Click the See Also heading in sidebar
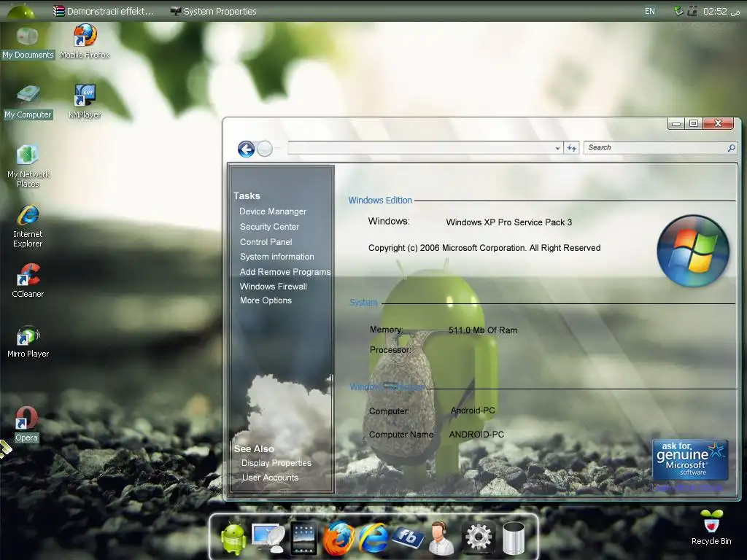Screen dimensions: 747x560 [x=254, y=449]
